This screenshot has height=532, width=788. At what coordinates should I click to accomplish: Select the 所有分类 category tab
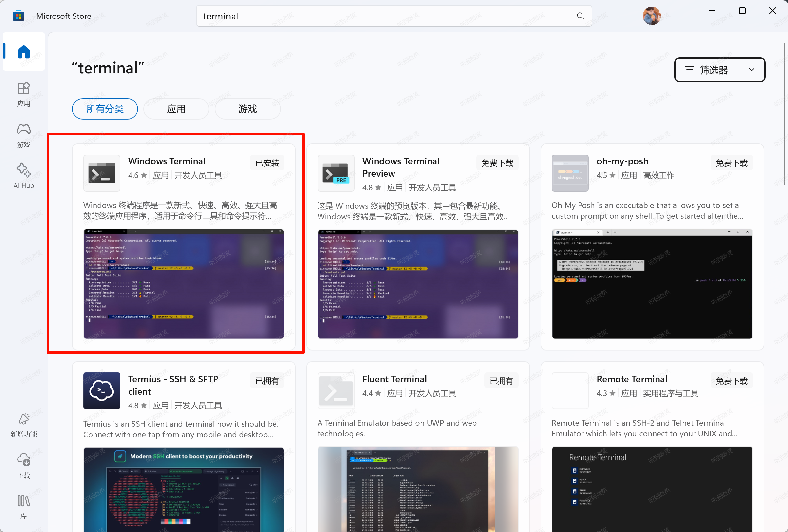[105, 109]
